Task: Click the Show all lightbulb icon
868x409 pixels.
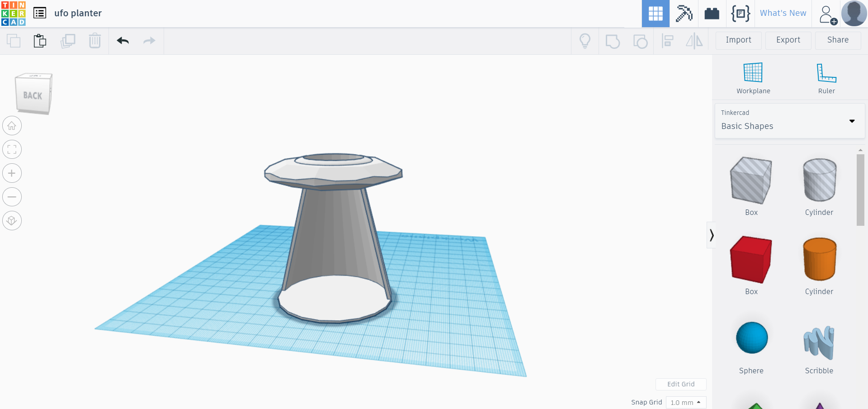Action: (x=585, y=41)
